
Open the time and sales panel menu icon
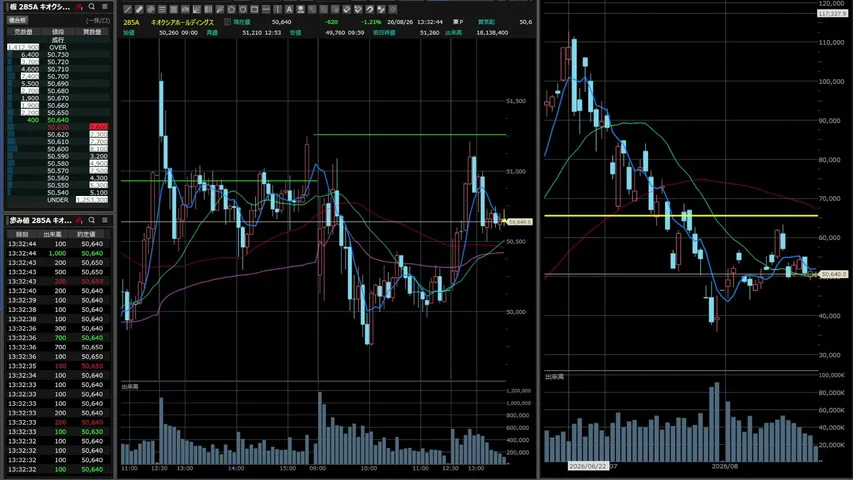tap(104, 220)
